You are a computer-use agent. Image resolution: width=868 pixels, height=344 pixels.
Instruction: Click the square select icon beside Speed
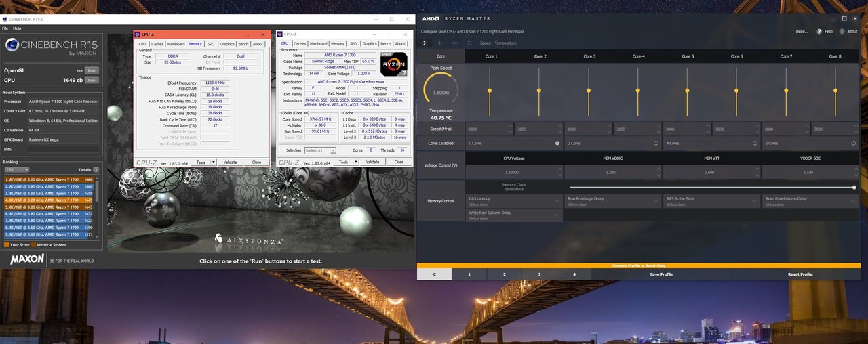pos(470,43)
